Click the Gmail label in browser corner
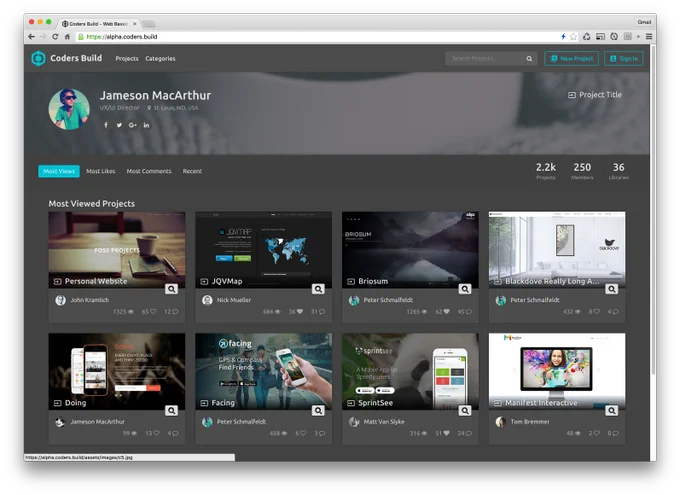The width and height of the screenshot is (680, 495). [644, 22]
